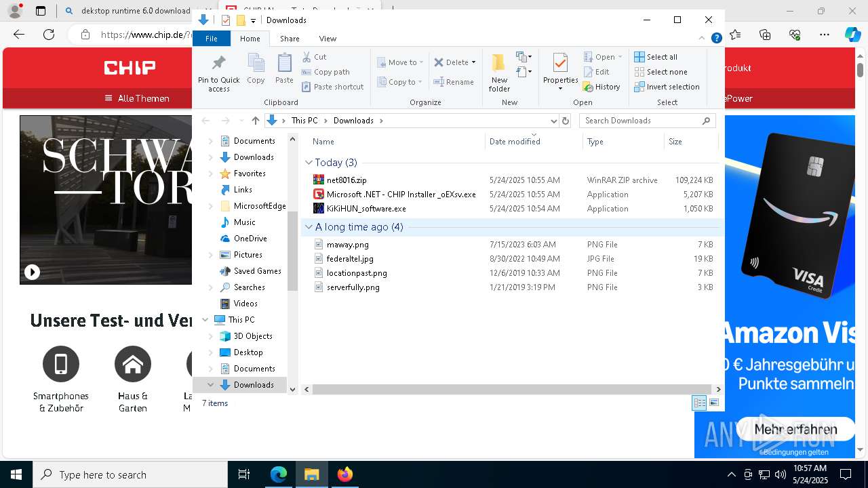Sort by Name column header
The height and width of the screenshot is (488, 868).
323,142
